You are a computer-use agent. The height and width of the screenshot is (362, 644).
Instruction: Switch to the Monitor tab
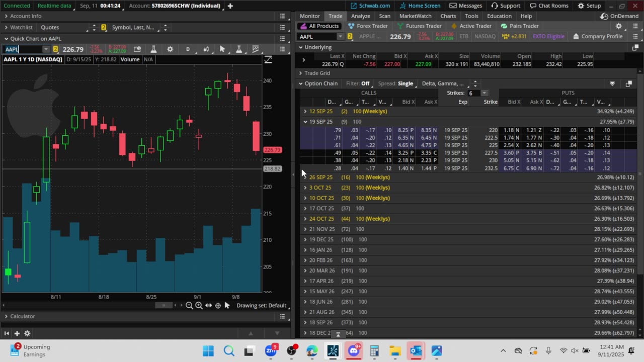pyautogui.click(x=310, y=16)
